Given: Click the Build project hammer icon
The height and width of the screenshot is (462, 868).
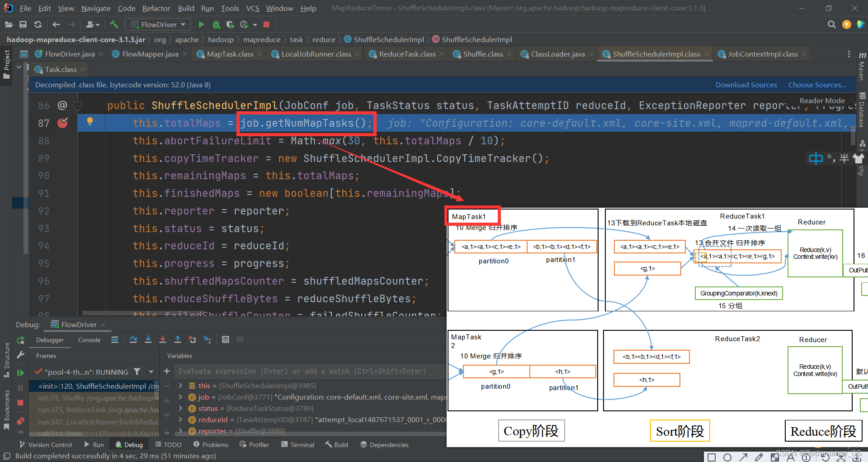Looking at the screenshot, I should 114,24.
